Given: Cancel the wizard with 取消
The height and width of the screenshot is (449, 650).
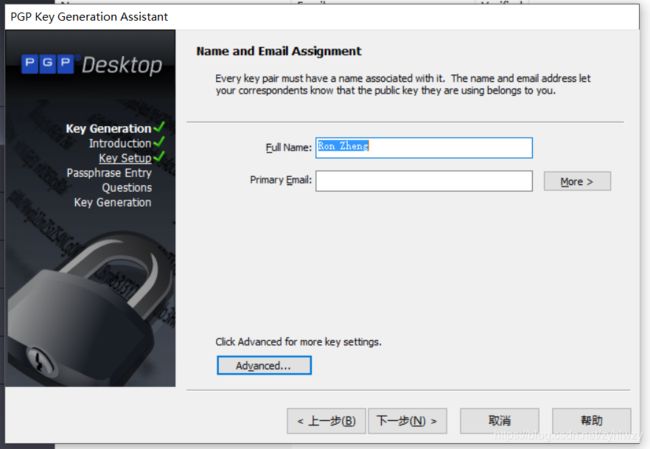Looking at the screenshot, I should click(500, 421).
